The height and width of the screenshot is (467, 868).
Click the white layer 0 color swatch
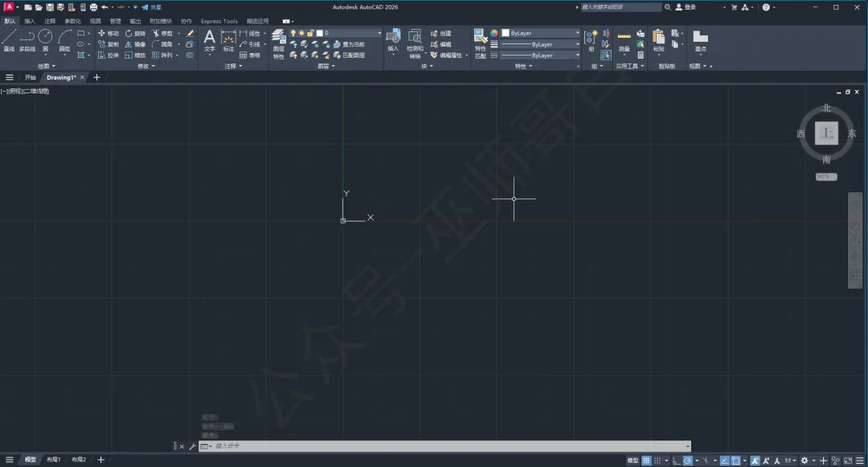coord(319,33)
